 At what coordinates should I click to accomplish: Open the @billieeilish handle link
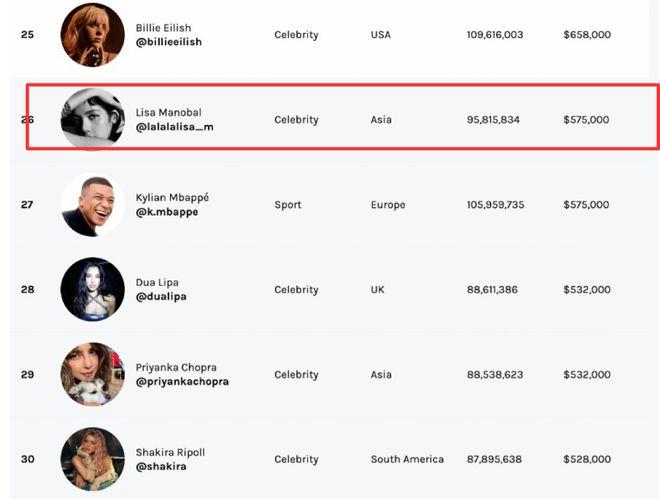(x=169, y=43)
